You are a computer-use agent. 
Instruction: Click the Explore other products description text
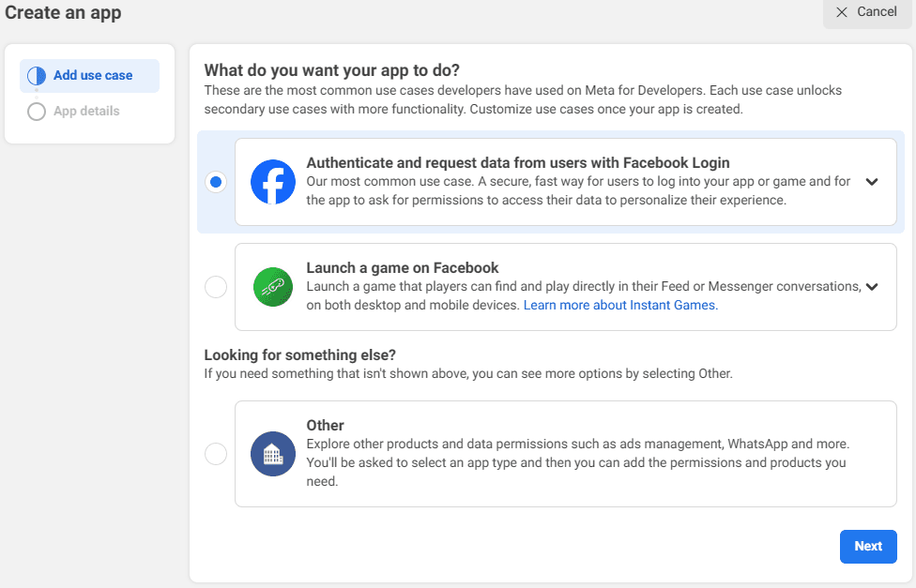tap(578, 462)
